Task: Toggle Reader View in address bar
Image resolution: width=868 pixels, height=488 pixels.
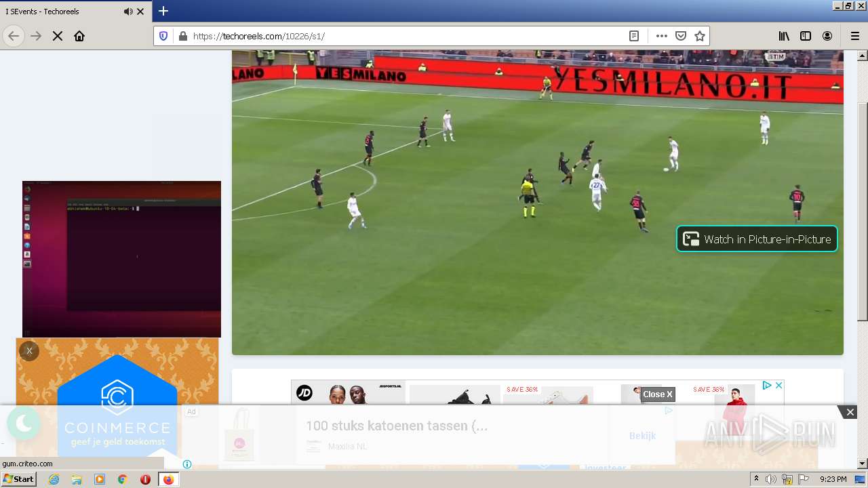Action: tap(634, 36)
